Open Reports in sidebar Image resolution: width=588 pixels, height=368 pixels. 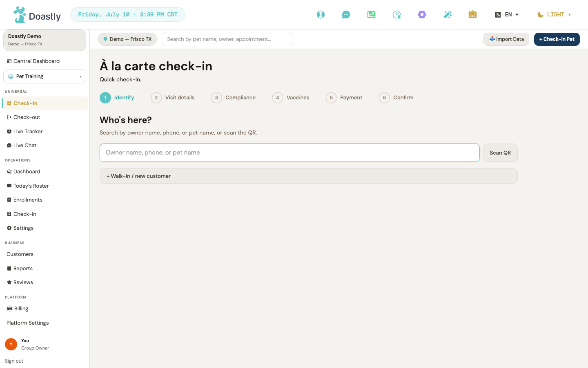point(45,268)
